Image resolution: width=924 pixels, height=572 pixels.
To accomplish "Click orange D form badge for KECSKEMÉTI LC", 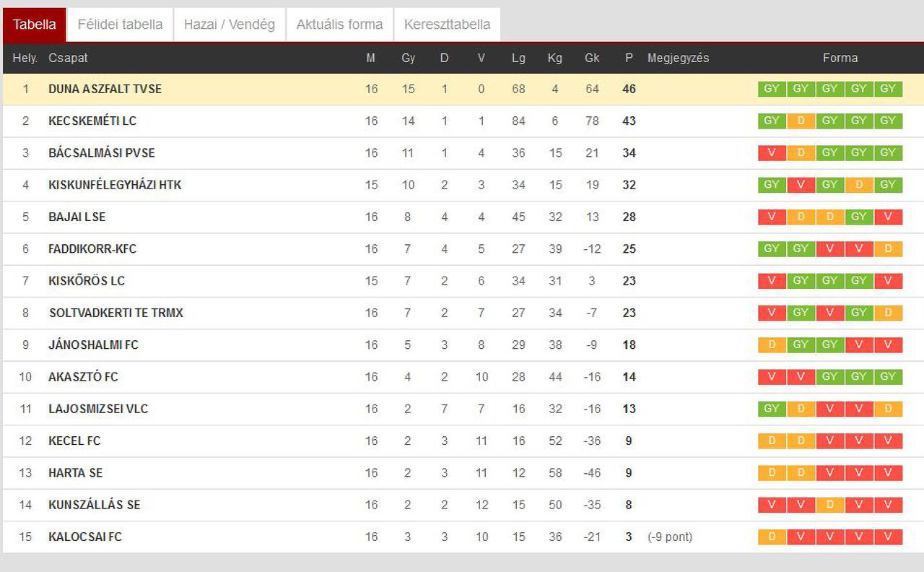I will pos(801,121).
